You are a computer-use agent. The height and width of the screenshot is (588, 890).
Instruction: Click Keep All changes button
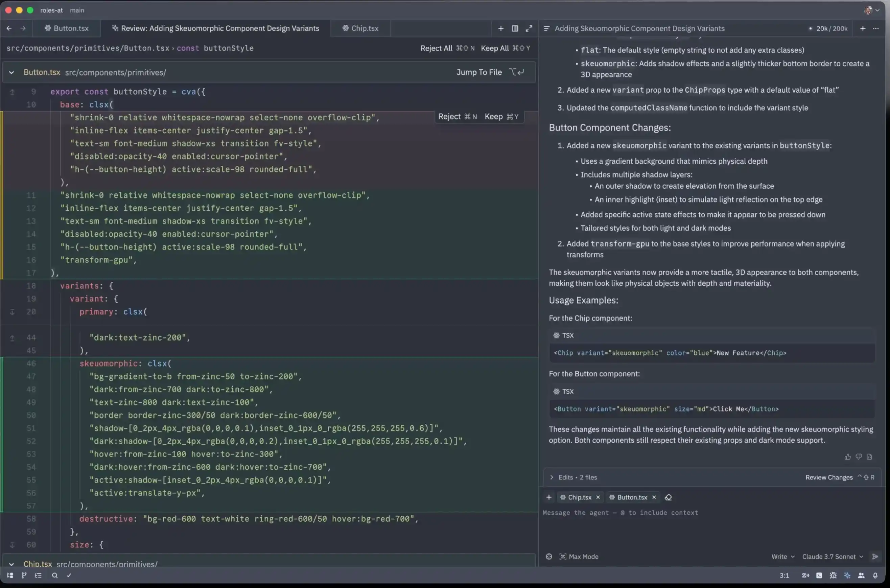(x=505, y=48)
